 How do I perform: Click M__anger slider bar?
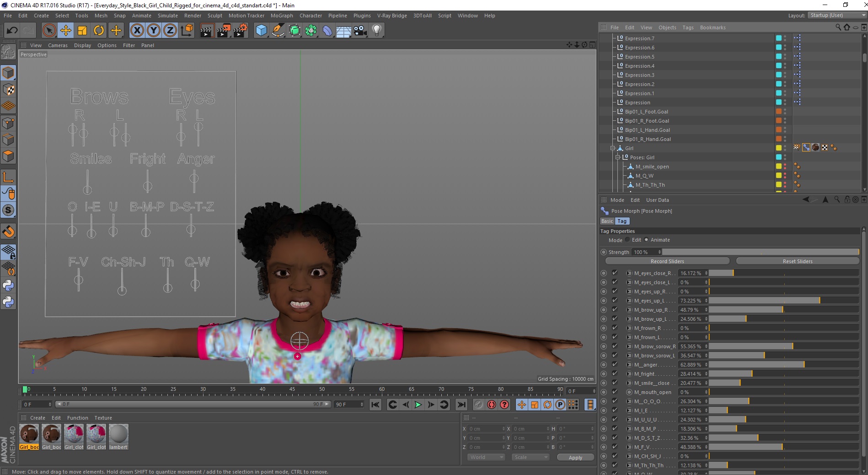[784, 365]
